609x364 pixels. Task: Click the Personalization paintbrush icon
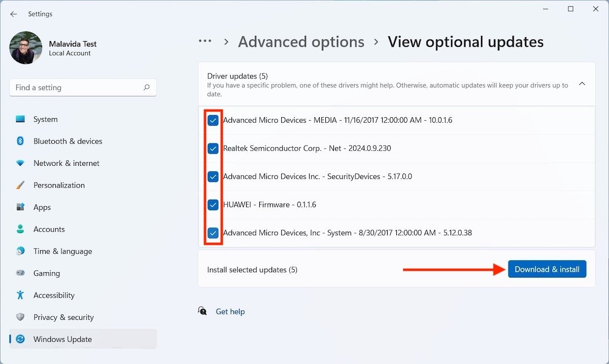[x=20, y=185]
